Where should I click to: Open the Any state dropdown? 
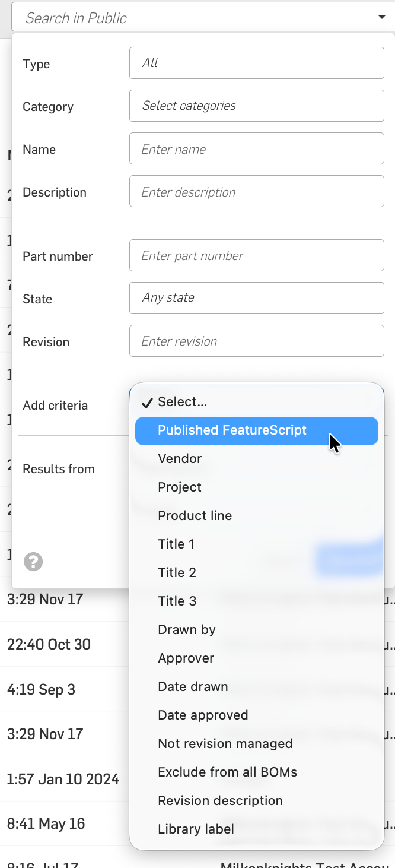pos(256,298)
